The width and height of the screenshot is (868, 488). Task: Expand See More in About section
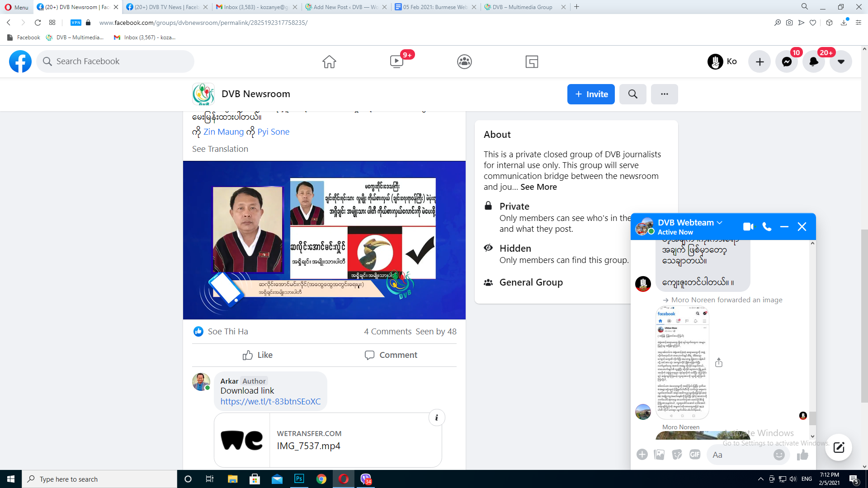538,187
